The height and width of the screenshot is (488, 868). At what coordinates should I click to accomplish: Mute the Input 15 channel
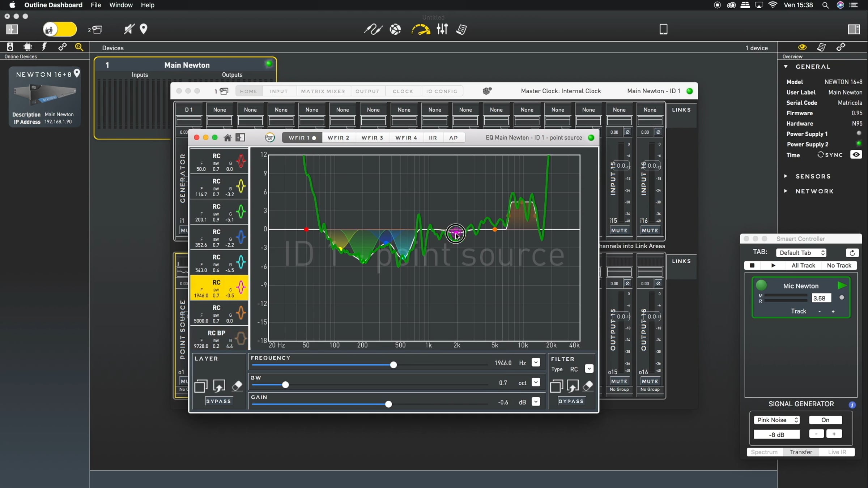tap(619, 230)
